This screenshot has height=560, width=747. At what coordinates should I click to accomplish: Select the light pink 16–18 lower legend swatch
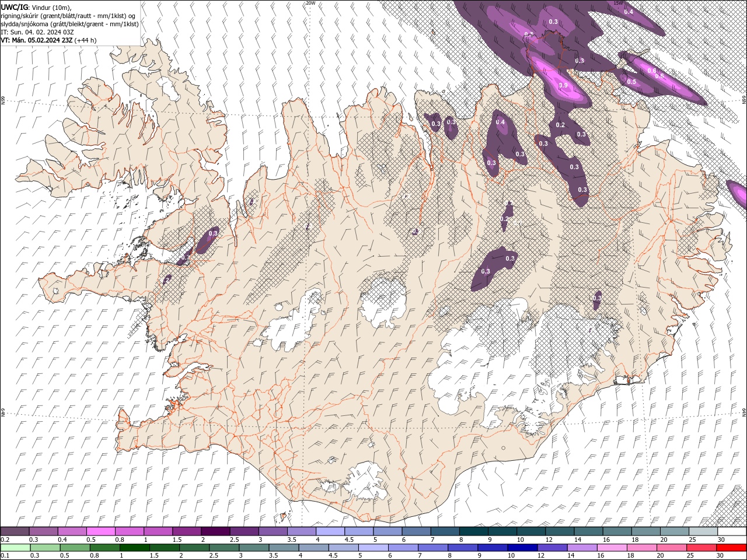point(613,547)
